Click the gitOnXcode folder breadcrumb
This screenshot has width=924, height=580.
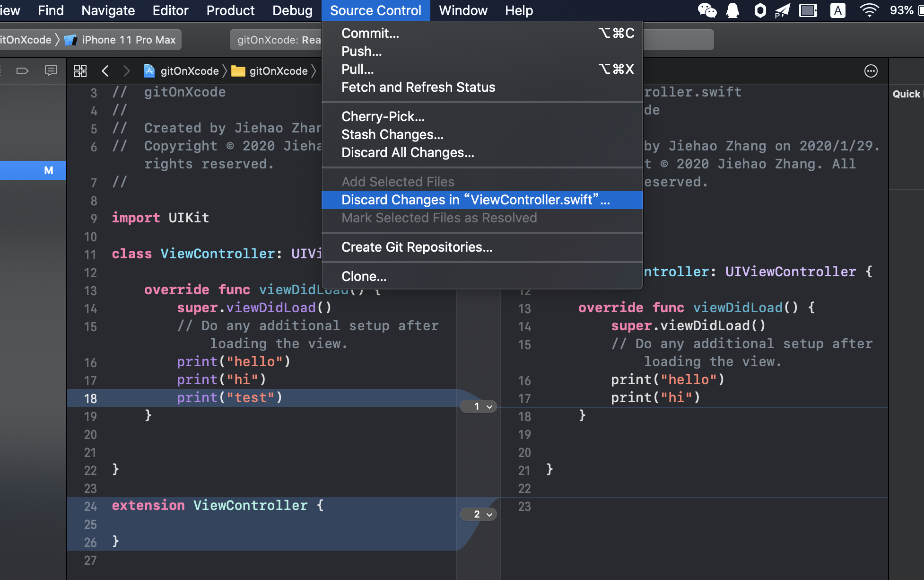click(278, 71)
